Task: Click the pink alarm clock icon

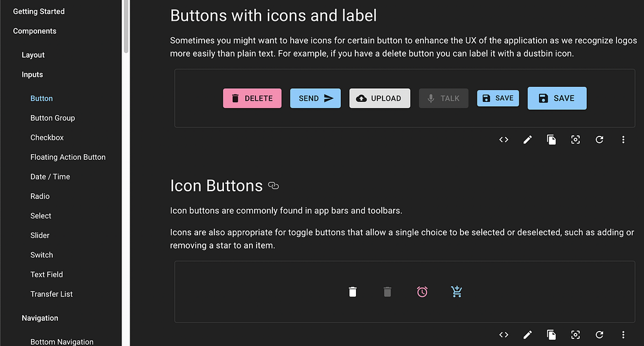Action: 422,292
